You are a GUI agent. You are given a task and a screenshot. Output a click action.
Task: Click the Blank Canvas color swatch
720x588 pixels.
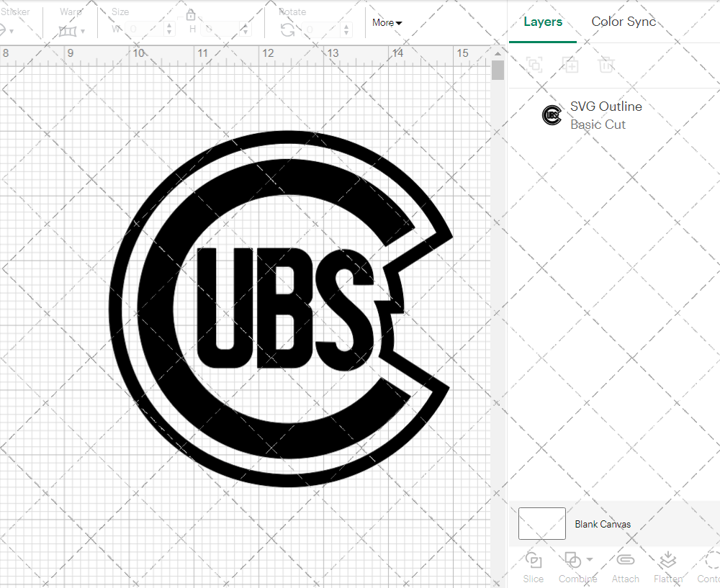(541, 523)
